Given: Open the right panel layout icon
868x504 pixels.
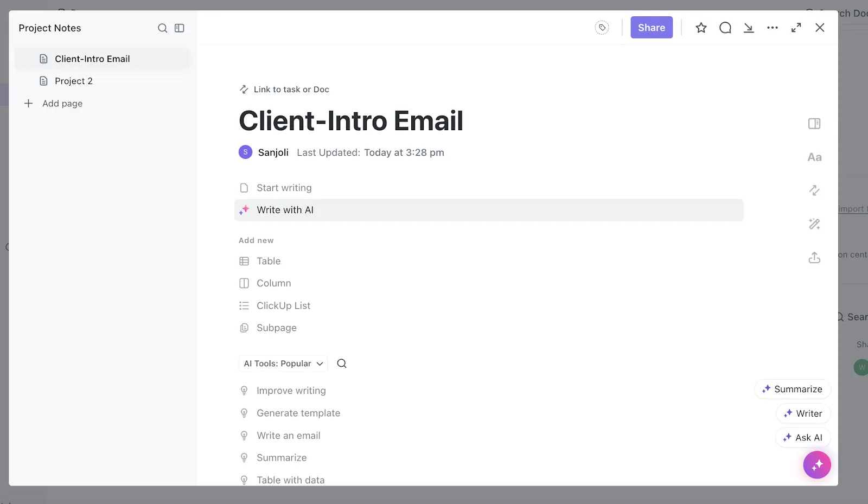Looking at the screenshot, I should click(814, 124).
